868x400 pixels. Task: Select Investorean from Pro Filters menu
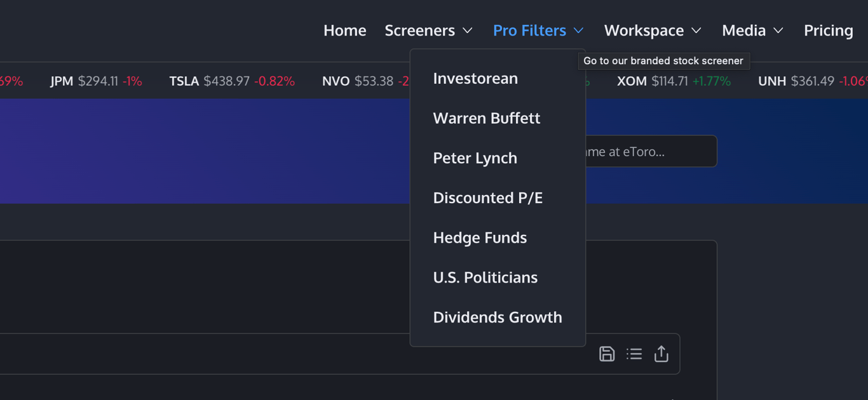click(475, 78)
